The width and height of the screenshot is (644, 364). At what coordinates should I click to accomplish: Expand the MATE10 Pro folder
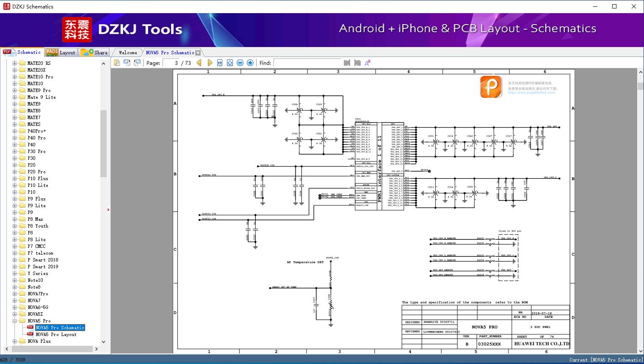point(15,77)
